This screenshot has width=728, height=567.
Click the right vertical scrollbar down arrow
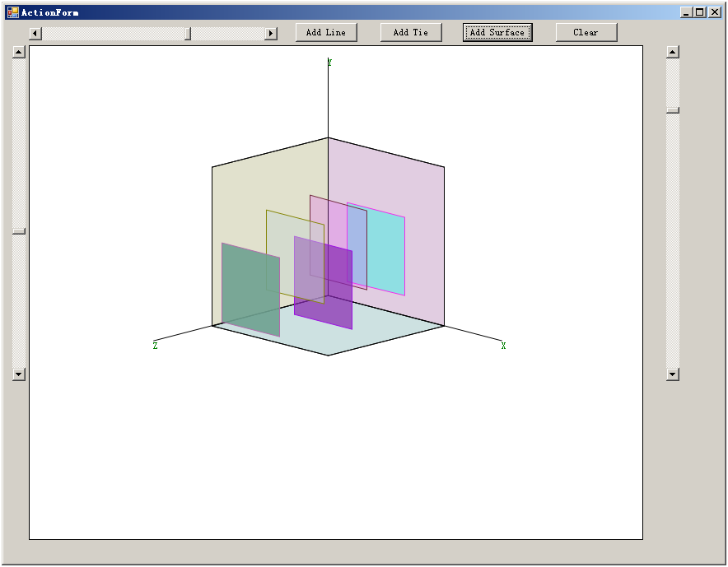pyautogui.click(x=673, y=374)
